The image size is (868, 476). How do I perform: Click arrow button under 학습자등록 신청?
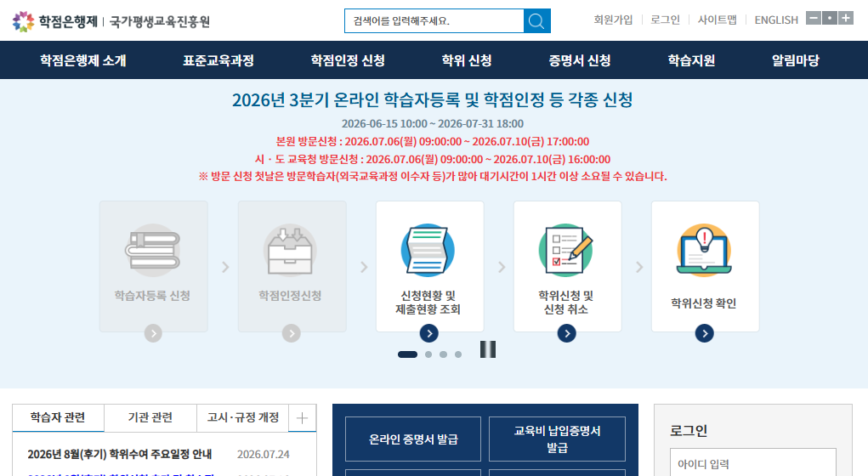click(153, 333)
